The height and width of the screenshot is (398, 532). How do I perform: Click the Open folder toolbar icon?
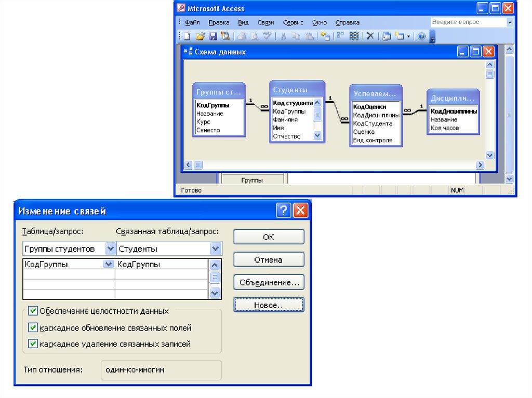(x=200, y=36)
